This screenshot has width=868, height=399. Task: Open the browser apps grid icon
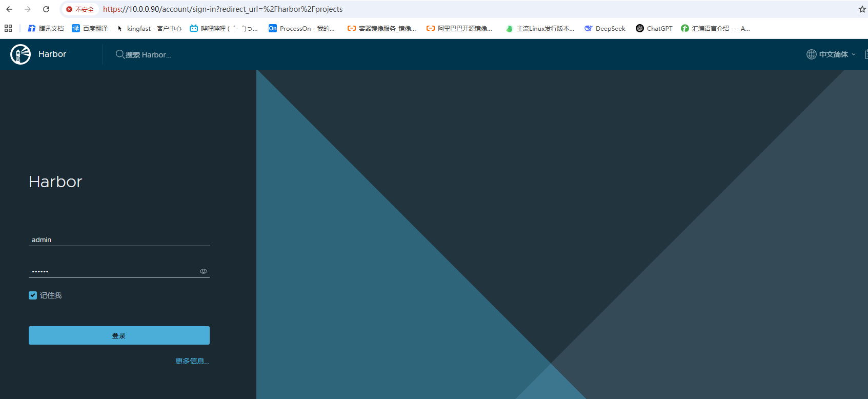click(8, 28)
